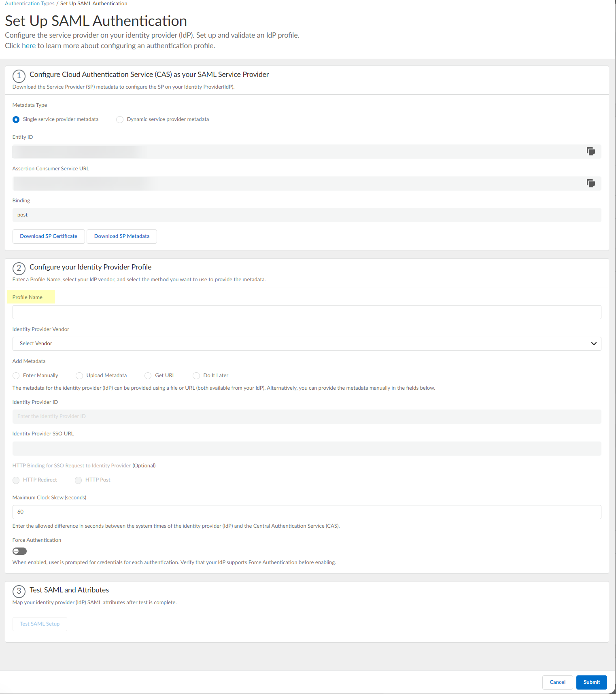
Task: Click Download SP Certificate button
Action: tap(49, 236)
